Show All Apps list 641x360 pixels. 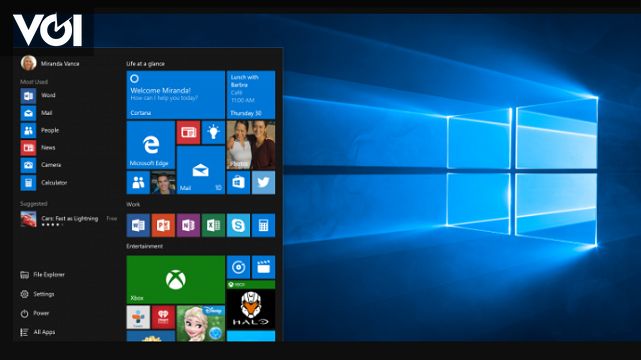point(38,332)
